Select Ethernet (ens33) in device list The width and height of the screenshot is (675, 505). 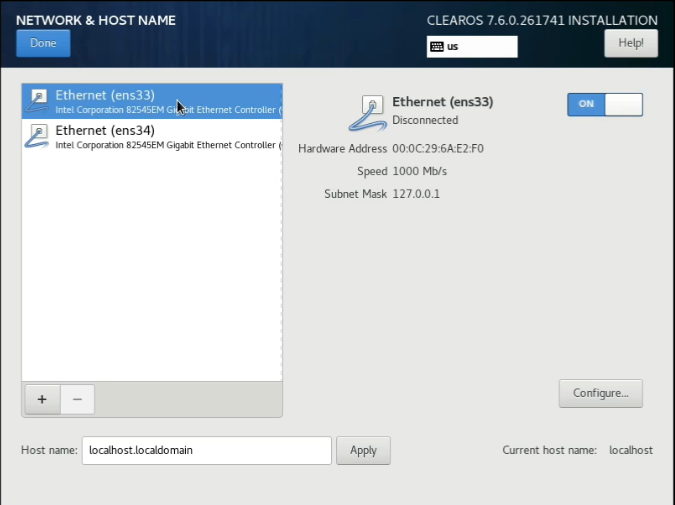[x=152, y=102]
